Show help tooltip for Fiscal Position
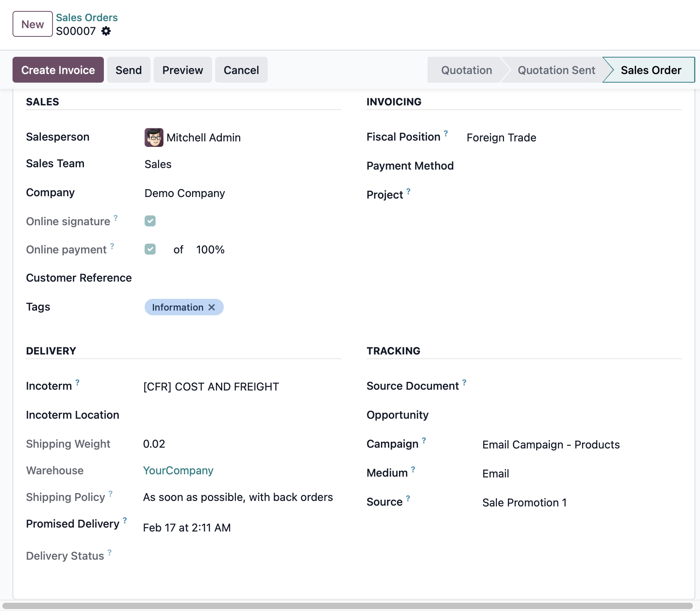This screenshot has height=611, width=700. [446, 133]
